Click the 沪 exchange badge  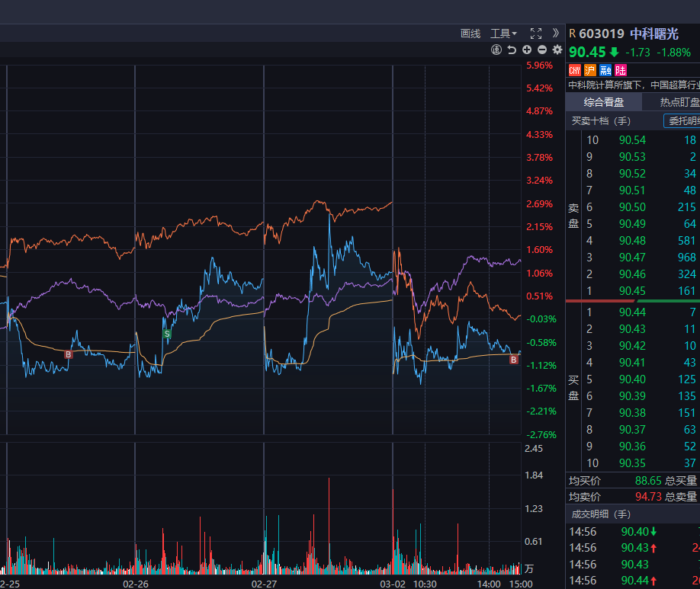point(590,70)
